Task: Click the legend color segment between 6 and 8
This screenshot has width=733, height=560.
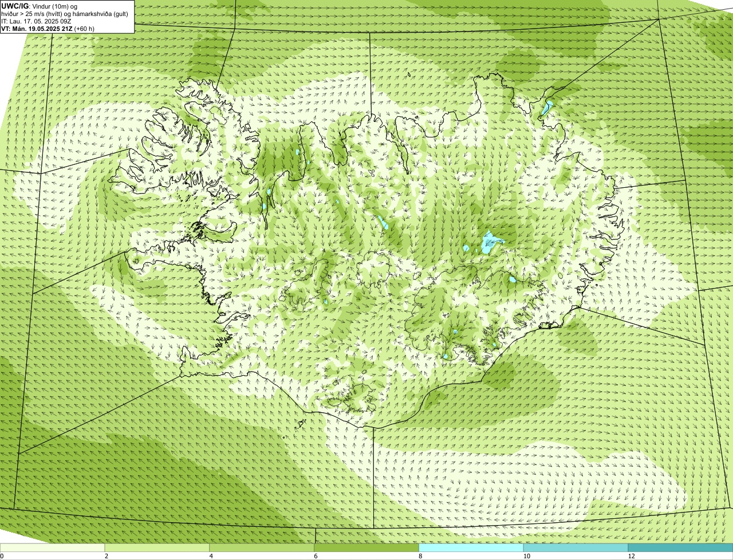Action: (367, 548)
